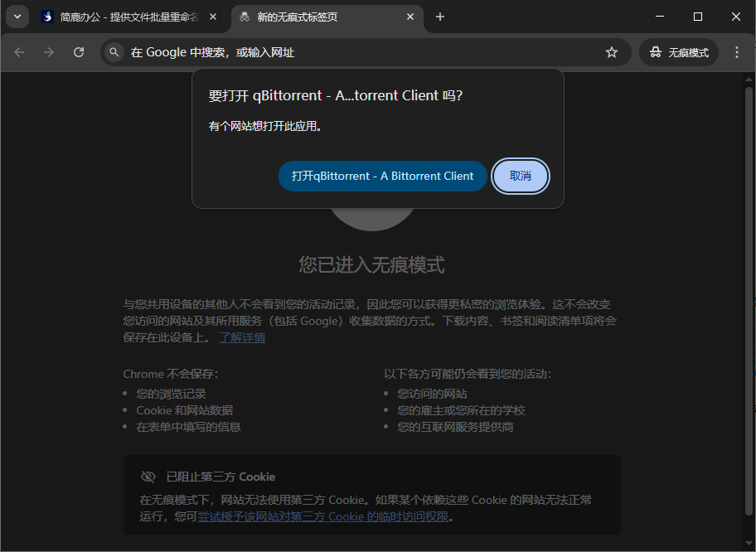The image size is (756, 552).
Task: Click the crossed-eye cookie blocked icon
Action: (148, 477)
